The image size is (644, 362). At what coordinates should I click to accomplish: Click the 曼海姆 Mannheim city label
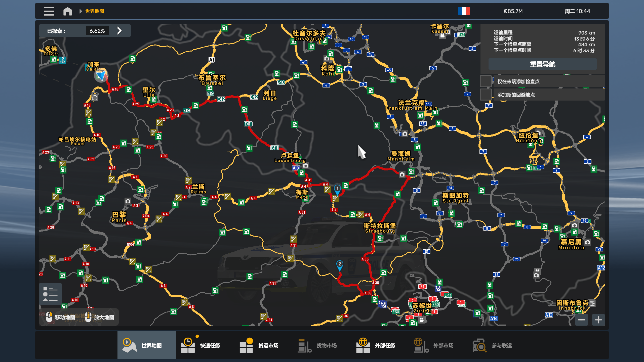(x=401, y=156)
